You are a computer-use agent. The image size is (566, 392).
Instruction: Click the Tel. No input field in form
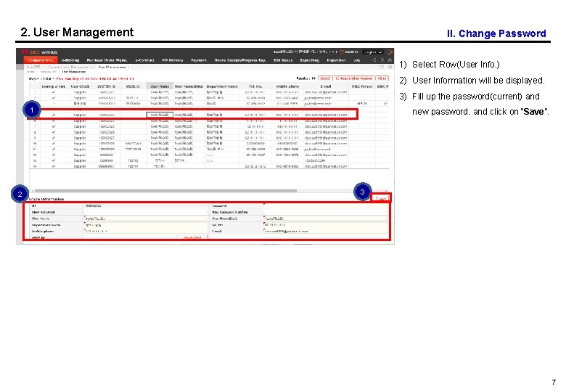click(x=326, y=225)
